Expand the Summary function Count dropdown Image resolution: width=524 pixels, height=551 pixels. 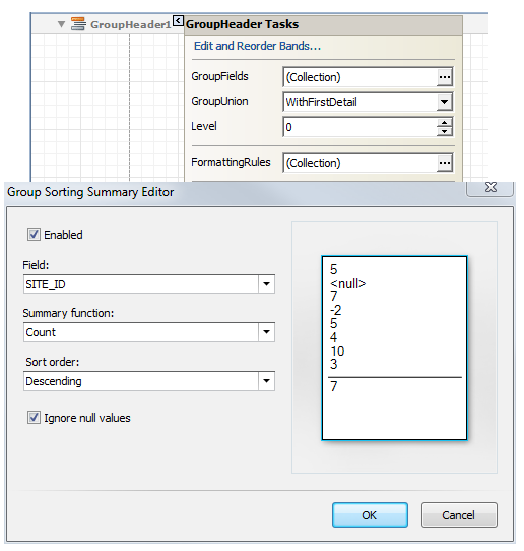click(x=266, y=332)
